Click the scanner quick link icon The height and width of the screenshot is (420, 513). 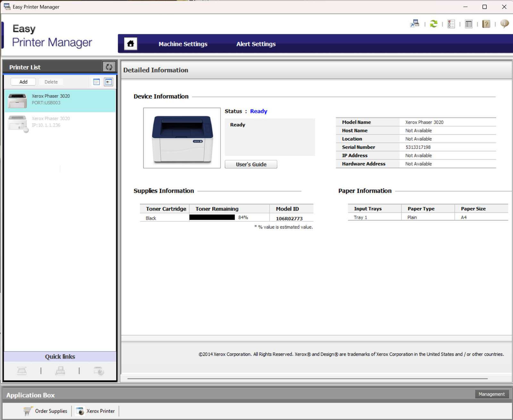coord(22,371)
